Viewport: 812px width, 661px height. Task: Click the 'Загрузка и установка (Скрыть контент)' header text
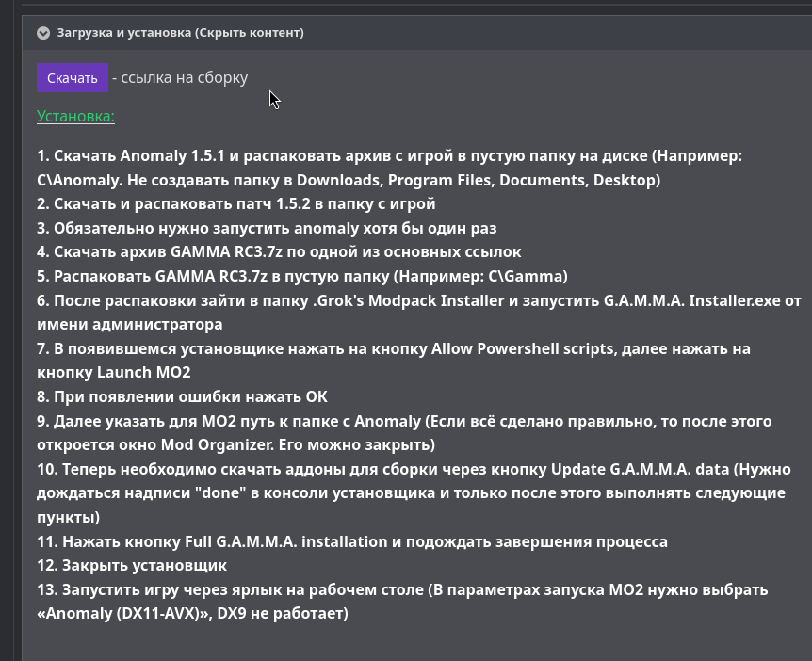(x=180, y=33)
